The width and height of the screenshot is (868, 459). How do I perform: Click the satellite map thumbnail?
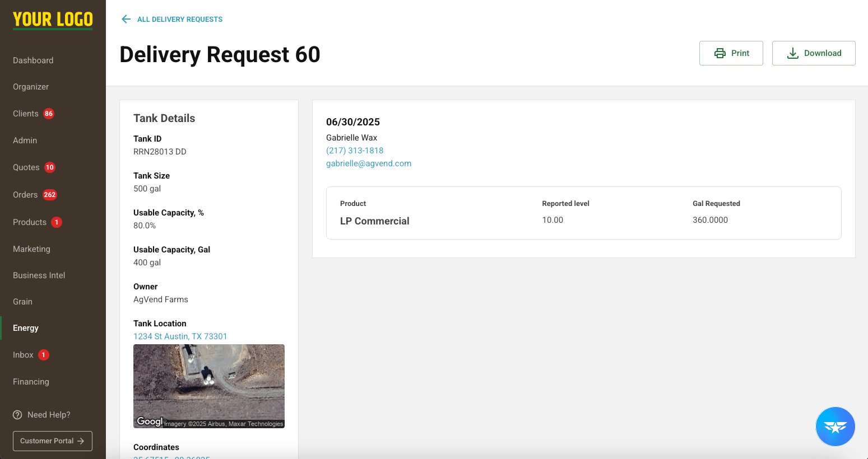coord(209,386)
